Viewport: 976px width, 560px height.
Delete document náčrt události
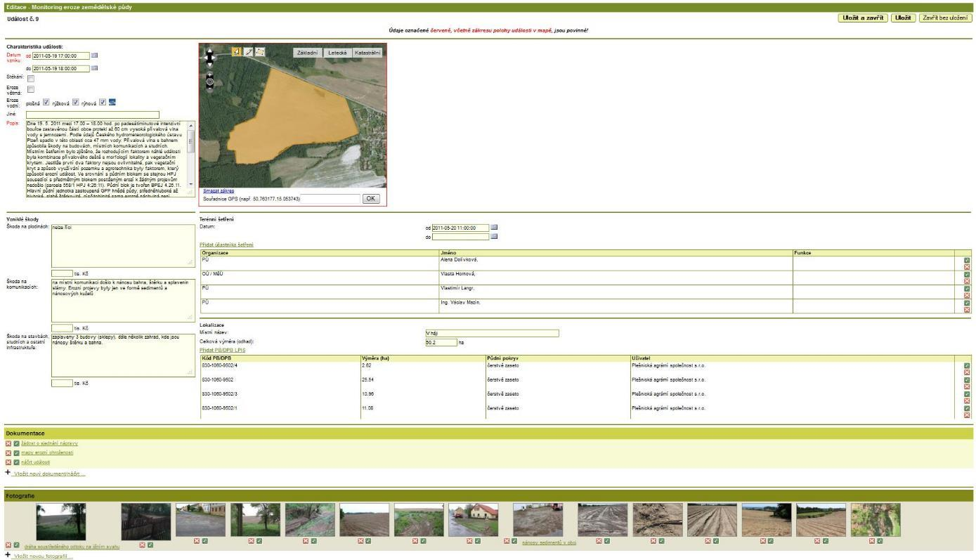(x=8, y=462)
